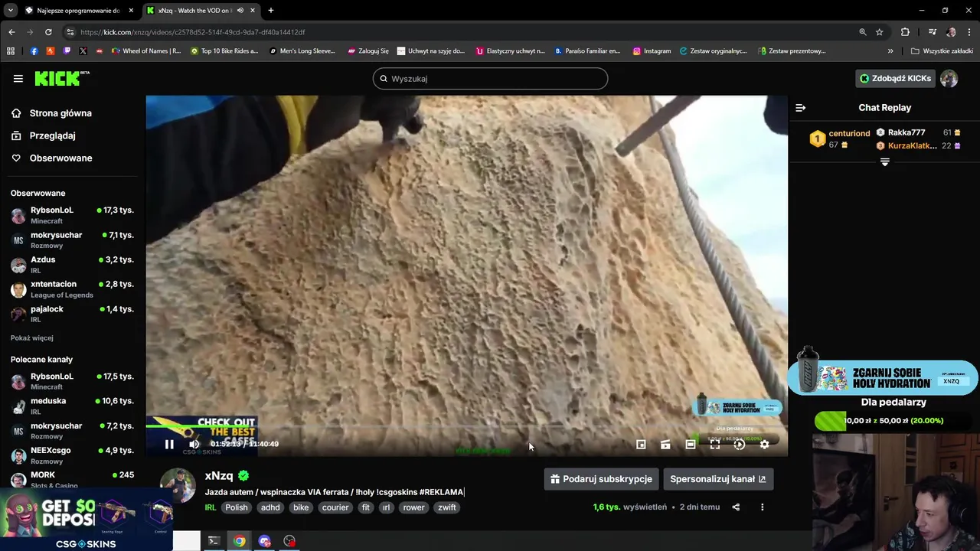Open followed channel xntentacion
Screen dimensions: 980x551
pyautogui.click(x=73, y=289)
